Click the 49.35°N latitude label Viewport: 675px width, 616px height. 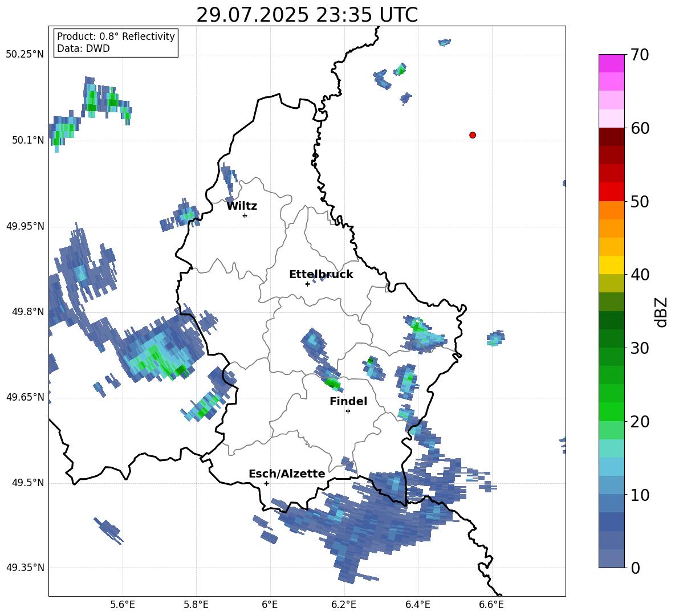pos(25,568)
